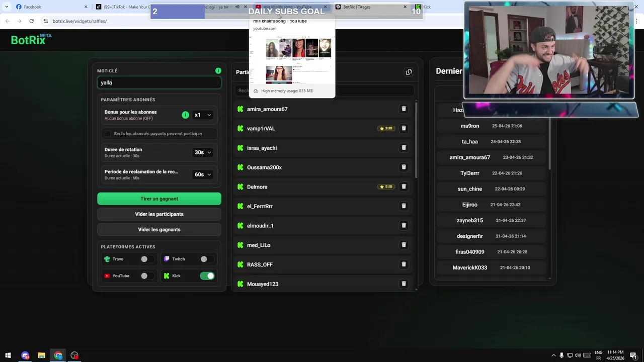Select winner MaverickK033 entry
The height and width of the screenshot is (362, 644).
492,267
